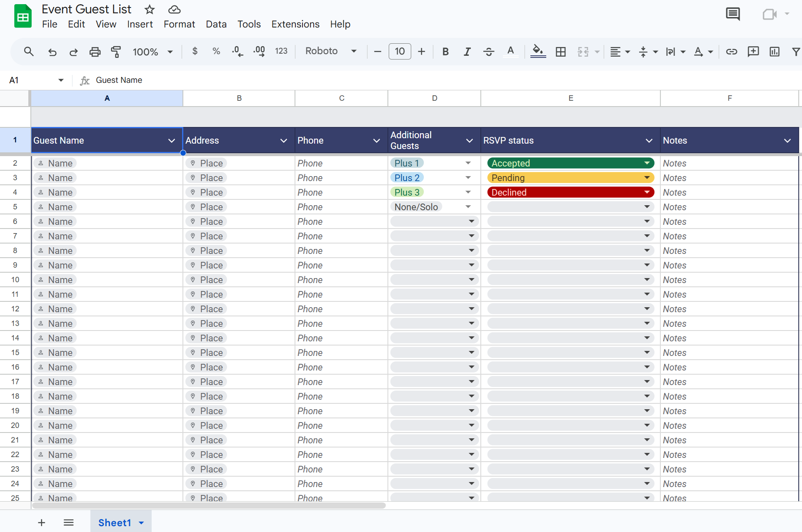802x532 pixels.
Task: Activate the paint format tool
Action: click(x=116, y=52)
